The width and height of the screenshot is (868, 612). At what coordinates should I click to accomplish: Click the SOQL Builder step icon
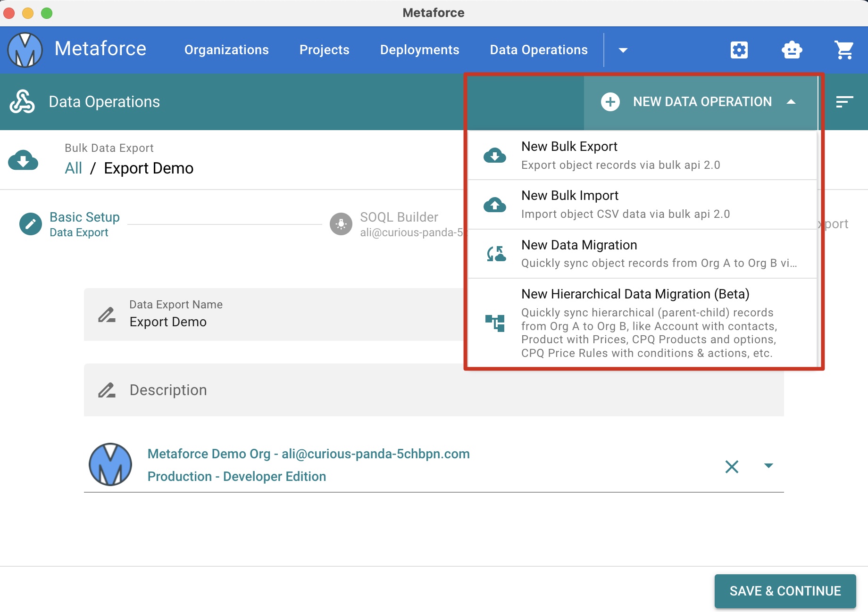(341, 224)
